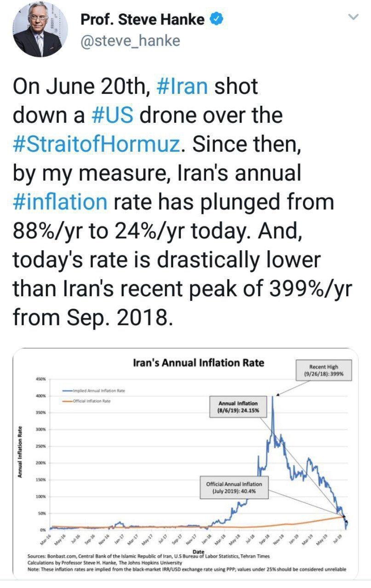Screen dimensions: 371x588
Task: Click the Recent High 399% callout box
Action: click(x=323, y=370)
